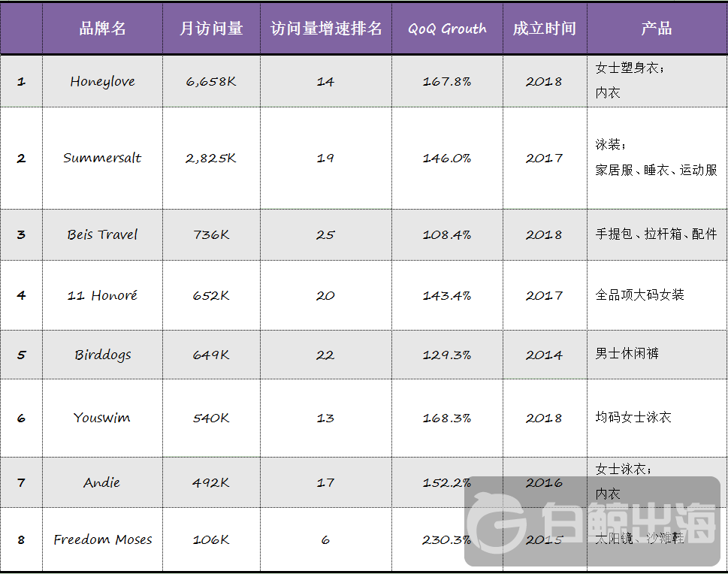Select the Summersalt brand cell
The image size is (728, 574).
102,159
